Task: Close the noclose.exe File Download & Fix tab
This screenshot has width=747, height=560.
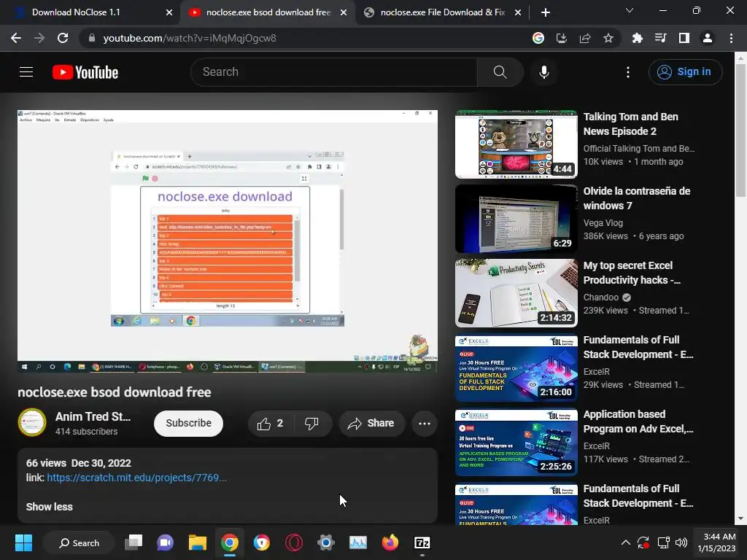Action: [x=518, y=12]
